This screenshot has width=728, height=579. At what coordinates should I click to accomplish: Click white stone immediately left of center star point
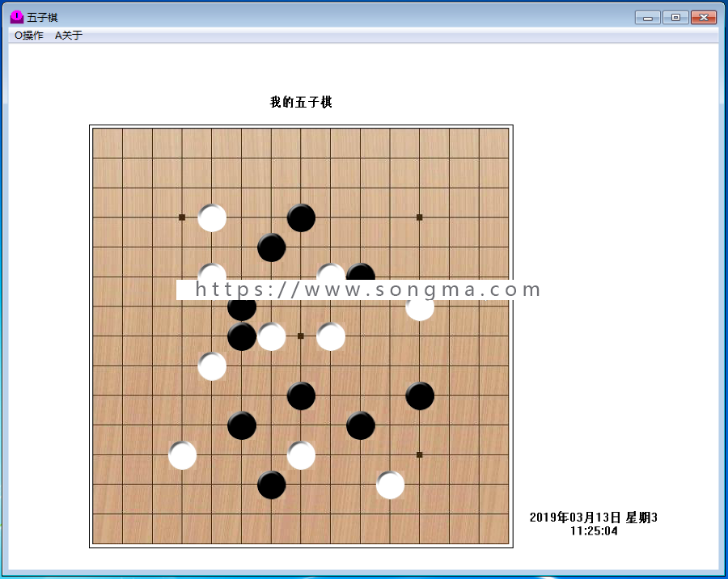pyautogui.click(x=272, y=336)
